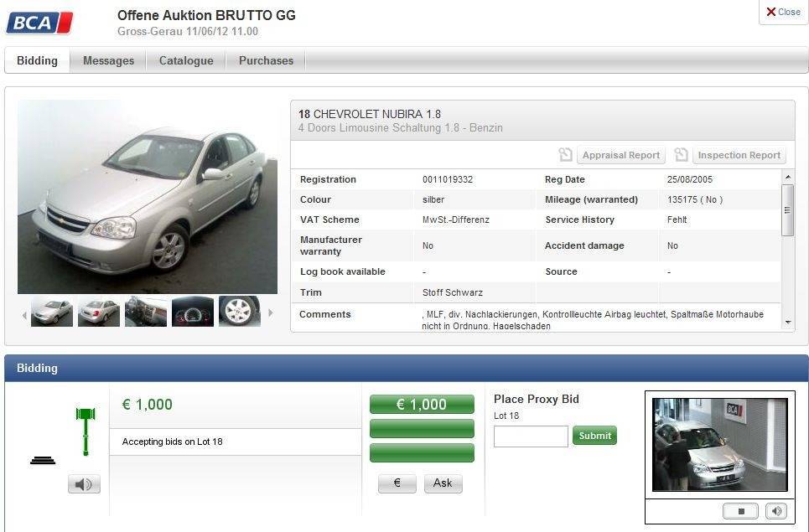Select interior dashboard thumbnail
809x532 pixels.
tap(146, 312)
